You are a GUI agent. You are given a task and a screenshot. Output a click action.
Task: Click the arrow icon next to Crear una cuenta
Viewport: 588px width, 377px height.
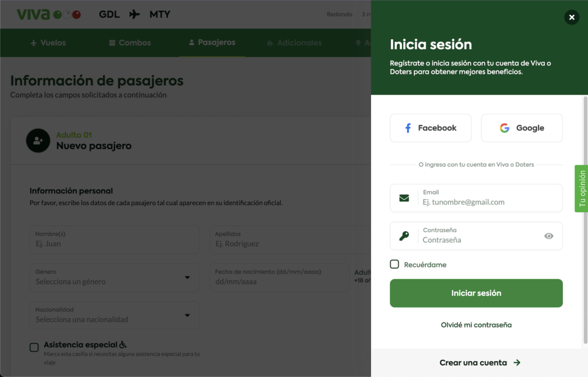[517, 363]
